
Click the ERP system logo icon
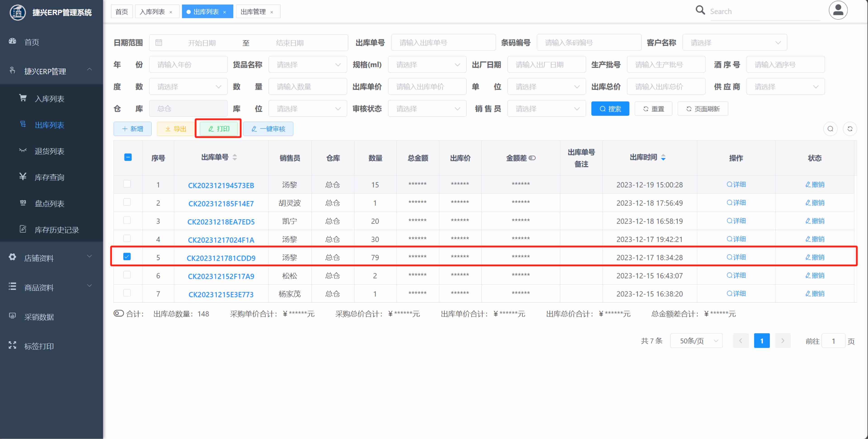click(18, 12)
